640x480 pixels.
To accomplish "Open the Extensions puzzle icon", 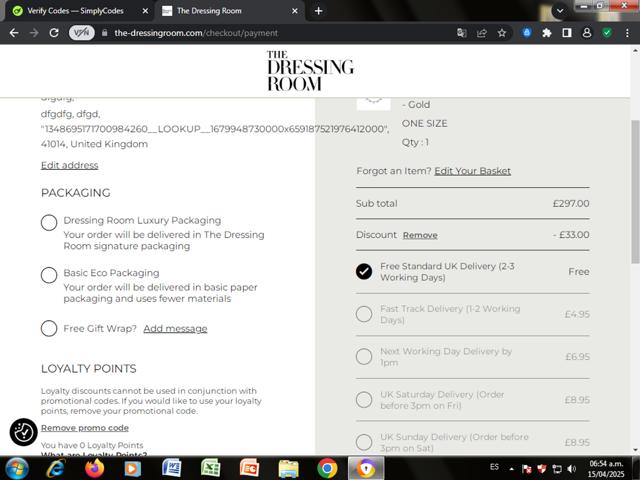I will tap(547, 33).
